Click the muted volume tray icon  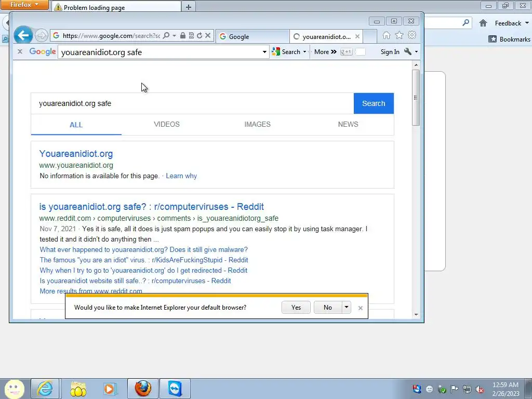(480, 389)
